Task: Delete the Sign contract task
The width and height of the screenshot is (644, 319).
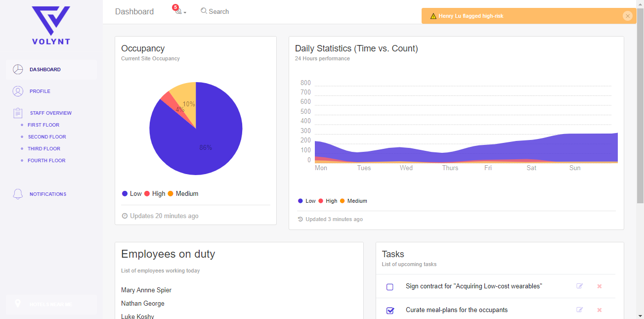Action: pos(600,286)
